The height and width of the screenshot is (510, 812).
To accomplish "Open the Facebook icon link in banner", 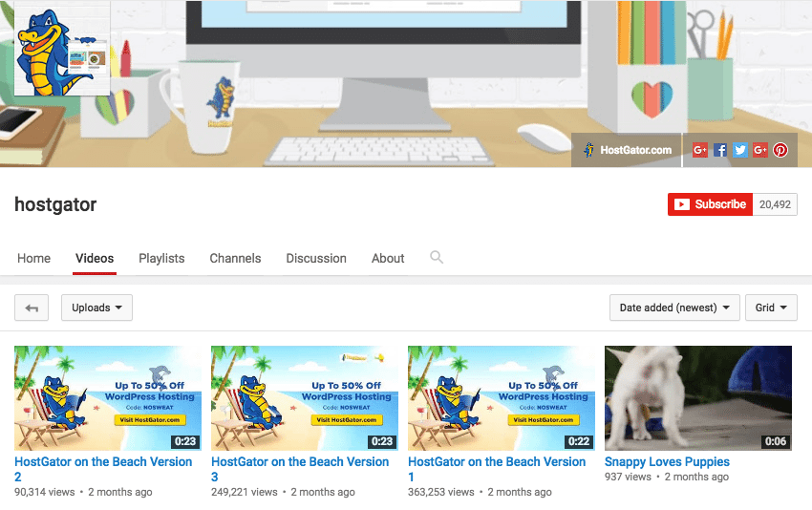I will (x=720, y=150).
